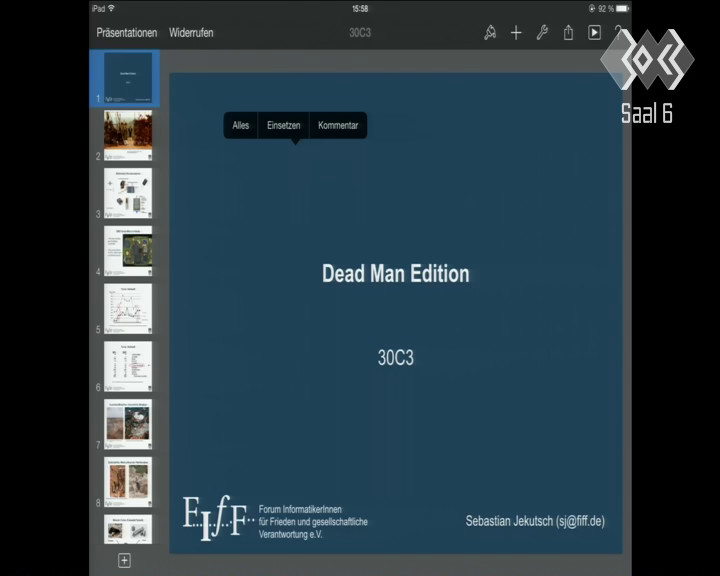Select slide 6 thumbnail

pyautogui.click(x=128, y=367)
